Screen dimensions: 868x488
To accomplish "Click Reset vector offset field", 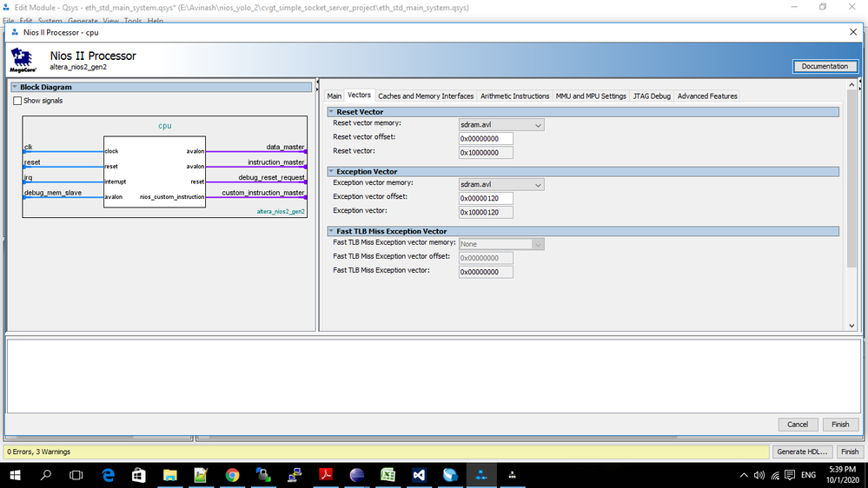I will coord(486,139).
